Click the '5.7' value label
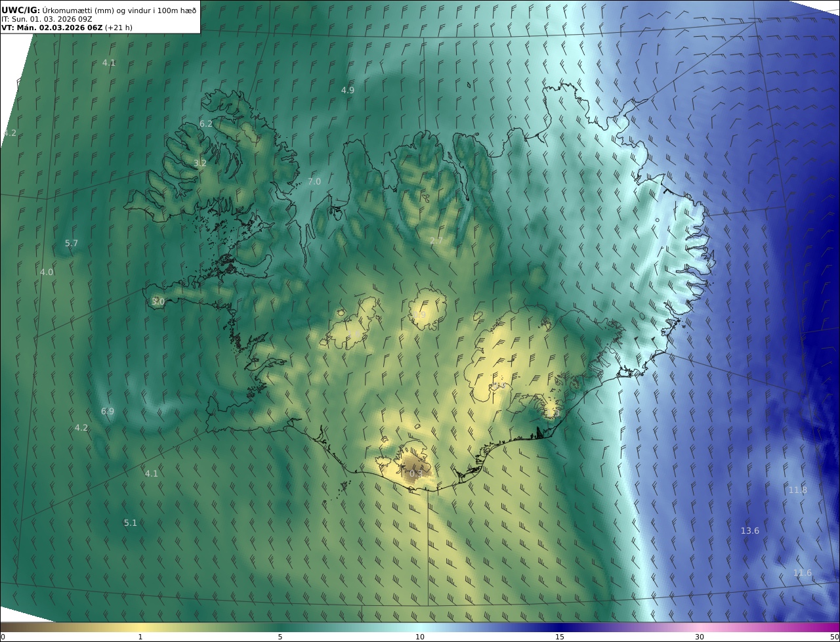840x642 pixels. (72, 243)
